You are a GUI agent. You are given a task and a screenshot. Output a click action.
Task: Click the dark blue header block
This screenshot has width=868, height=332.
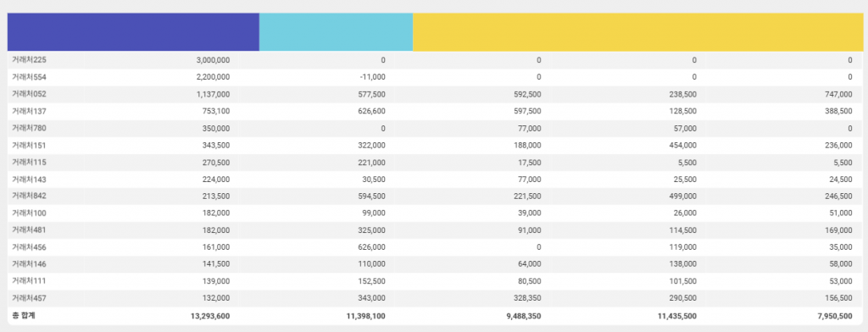(133, 32)
